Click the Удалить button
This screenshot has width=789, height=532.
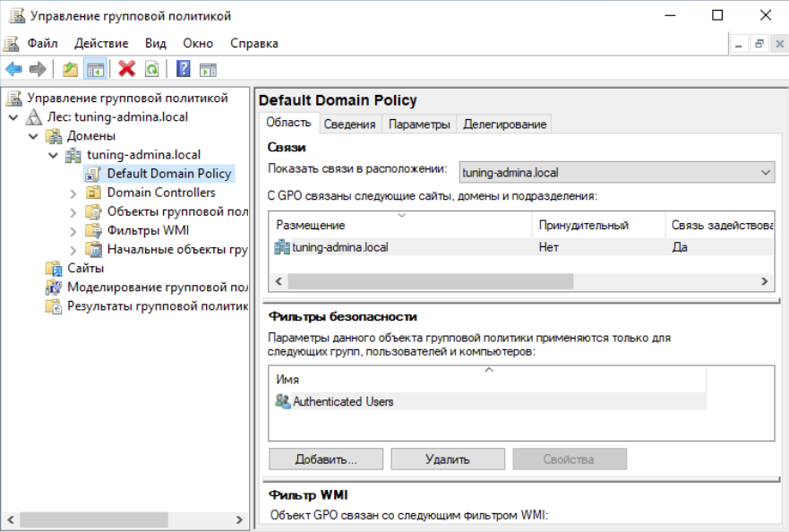pyautogui.click(x=448, y=459)
